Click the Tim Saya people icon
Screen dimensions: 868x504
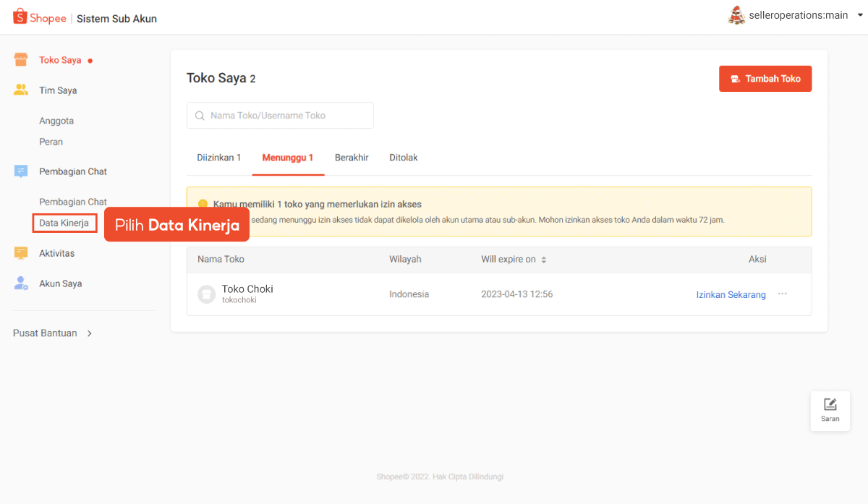tap(21, 90)
